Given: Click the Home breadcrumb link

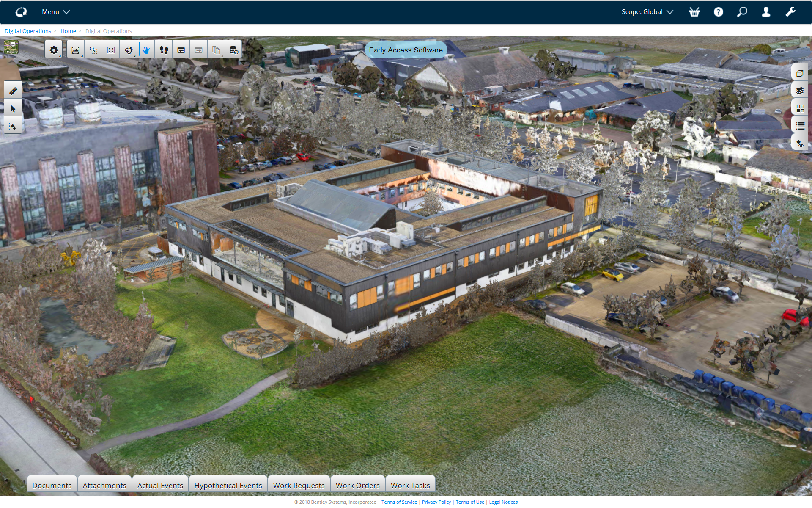Looking at the screenshot, I should pos(68,31).
